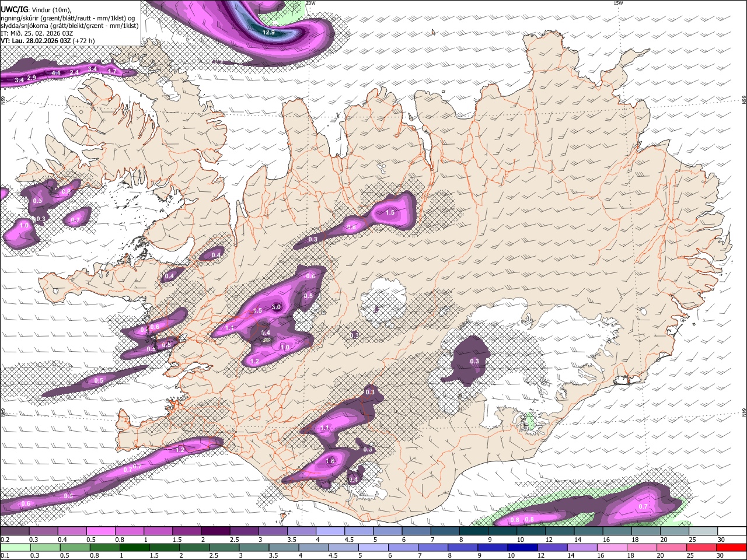Click the white 30 swatch ending the upper legend
This screenshot has height=560, width=747.
click(x=732, y=531)
